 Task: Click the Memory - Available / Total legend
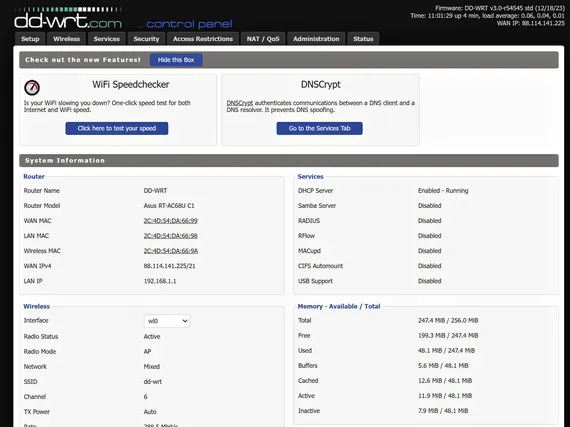[x=339, y=306]
